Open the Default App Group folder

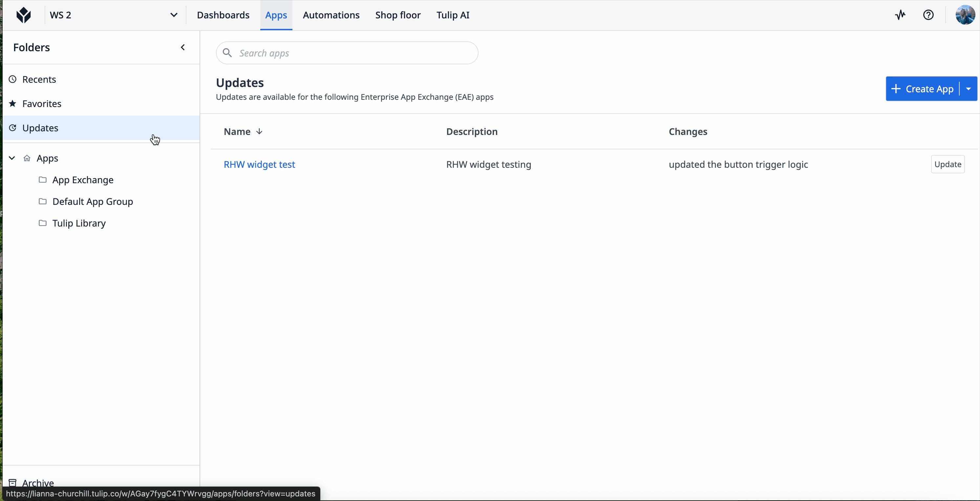[x=93, y=201]
